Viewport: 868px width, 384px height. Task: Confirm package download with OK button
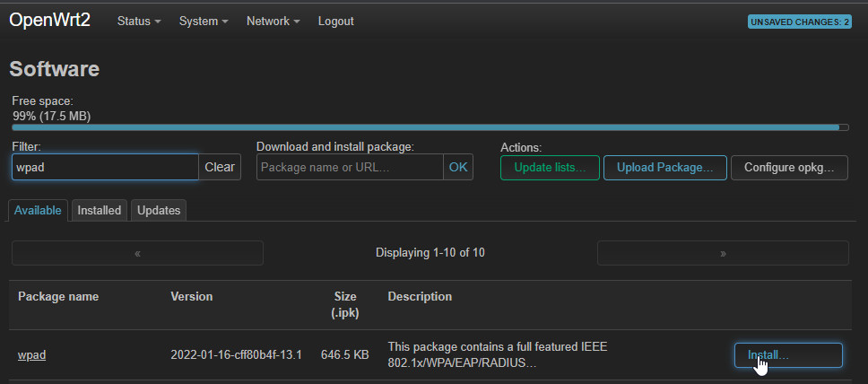coord(458,167)
